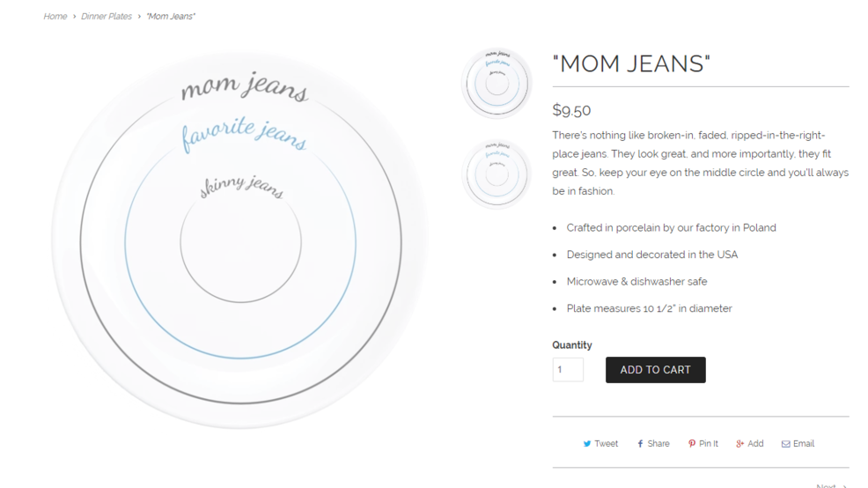
Task: Click the large Mom Jeans plate image
Action: (x=240, y=241)
